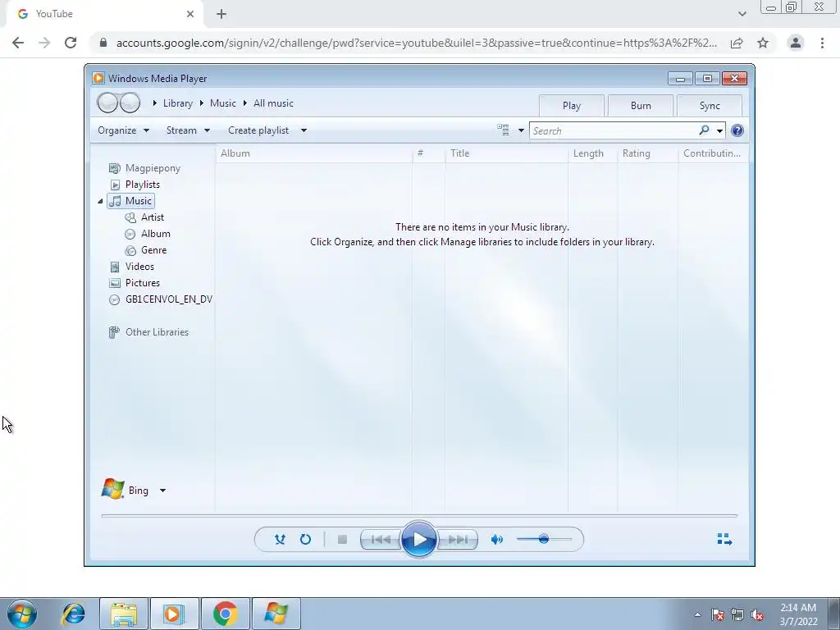
Task: Sort by Contributing artist column header
Action: coord(713,153)
